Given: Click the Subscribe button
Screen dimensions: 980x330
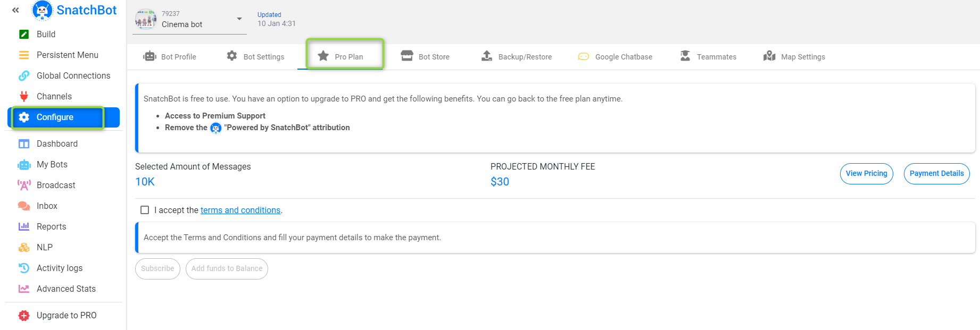Looking at the screenshot, I should [157, 269].
